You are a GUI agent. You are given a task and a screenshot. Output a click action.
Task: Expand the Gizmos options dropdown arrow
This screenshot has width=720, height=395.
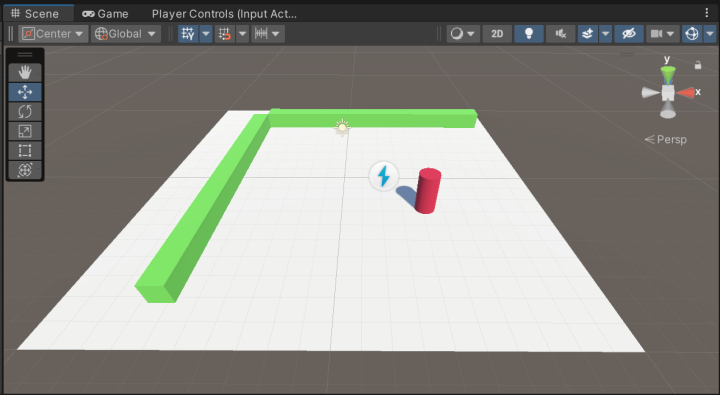[710, 34]
